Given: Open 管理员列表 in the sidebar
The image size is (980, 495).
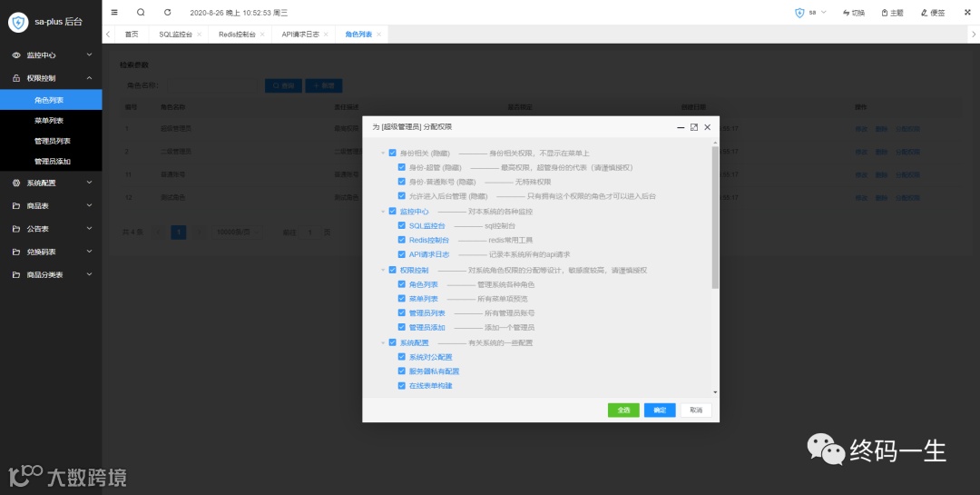Looking at the screenshot, I should (x=51, y=141).
